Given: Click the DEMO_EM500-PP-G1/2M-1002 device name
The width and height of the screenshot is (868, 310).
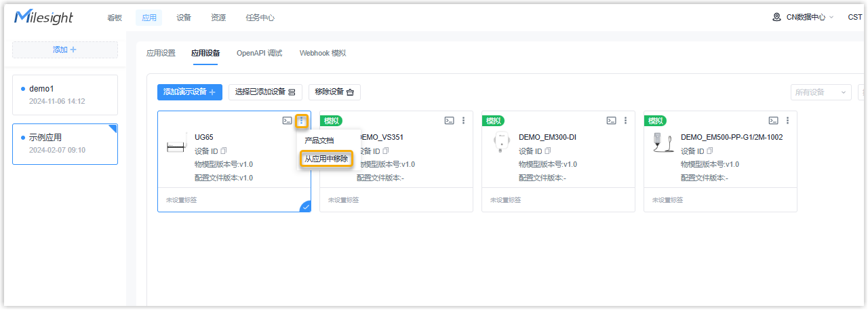Looking at the screenshot, I should pyautogui.click(x=732, y=137).
